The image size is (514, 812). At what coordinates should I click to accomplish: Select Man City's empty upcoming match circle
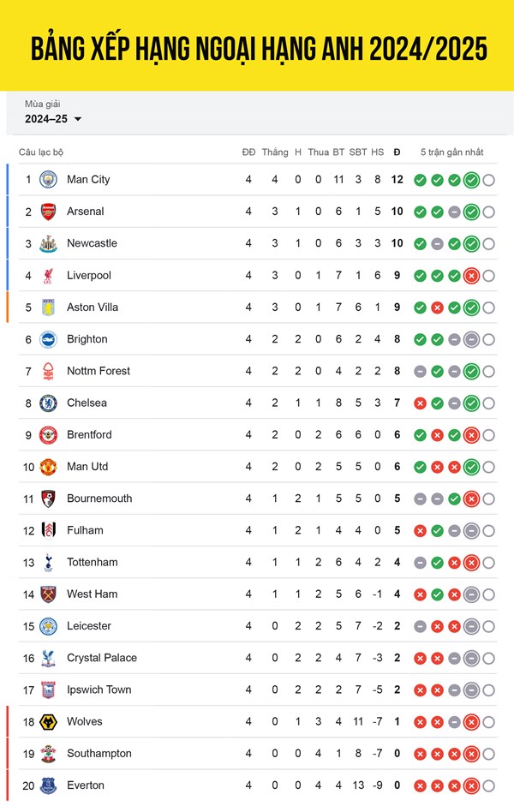coord(488,180)
